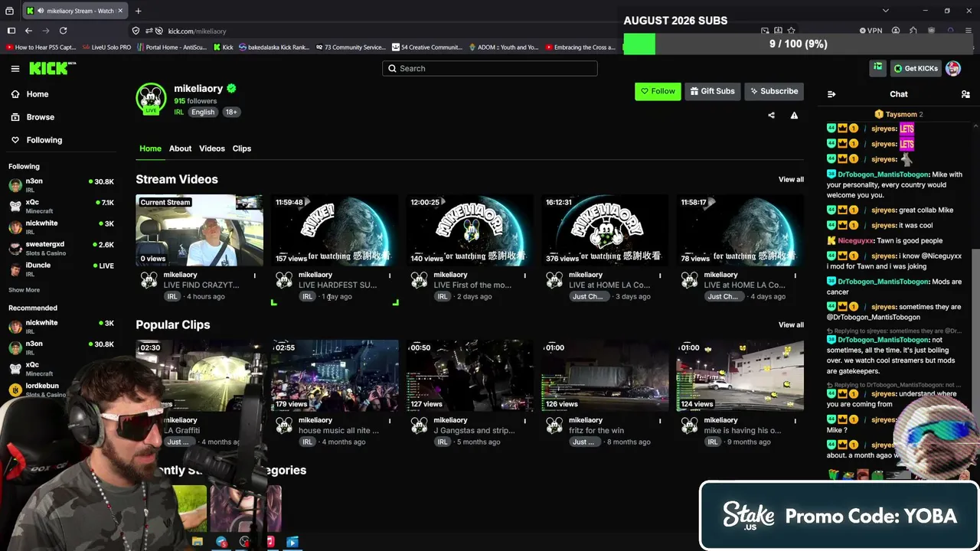The height and width of the screenshot is (551, 980).
Task: Open iDuncle live channel in sidebar
Action: (x=61, y=269)
